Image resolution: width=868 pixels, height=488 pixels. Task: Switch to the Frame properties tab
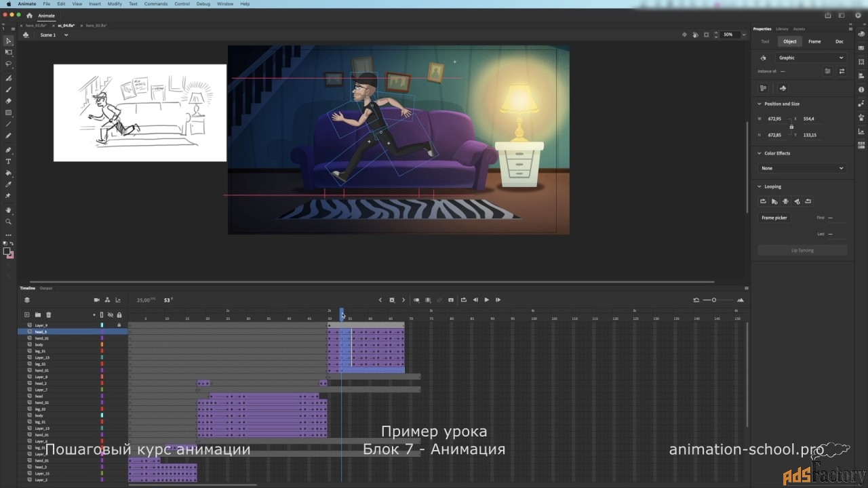point(814,41)
